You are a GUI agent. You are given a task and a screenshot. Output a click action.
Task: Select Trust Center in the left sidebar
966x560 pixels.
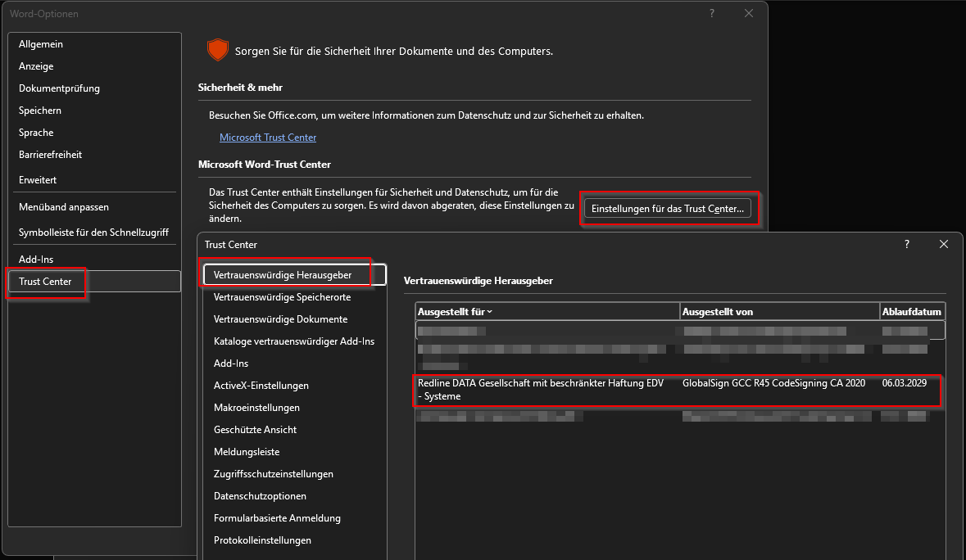pyautogui.click(x=46, y=282)
